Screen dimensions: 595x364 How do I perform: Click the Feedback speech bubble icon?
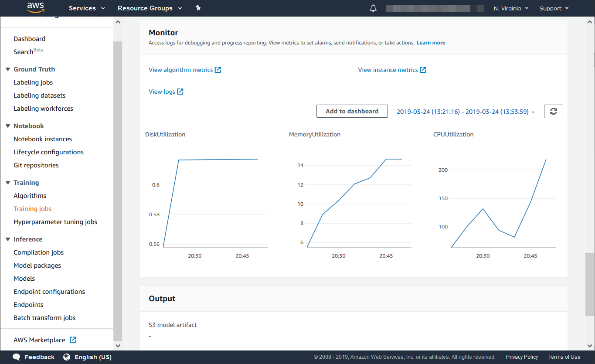17,357
